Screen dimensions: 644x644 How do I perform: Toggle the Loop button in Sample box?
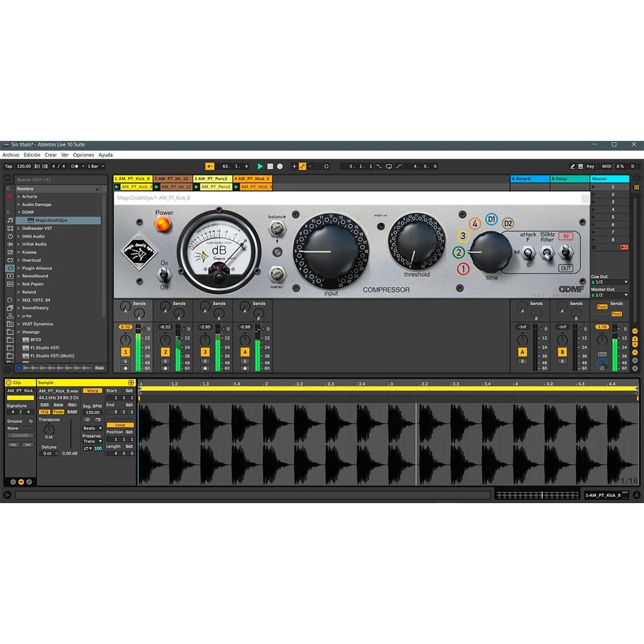coord(120,425)
